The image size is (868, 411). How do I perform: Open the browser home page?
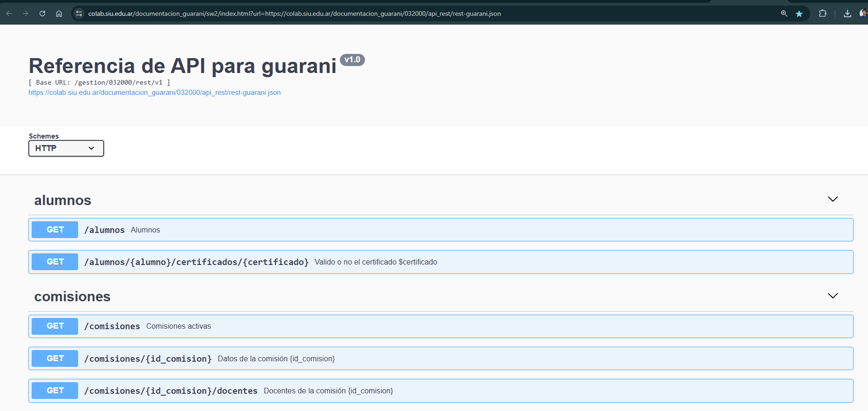[x=59, y=13]
